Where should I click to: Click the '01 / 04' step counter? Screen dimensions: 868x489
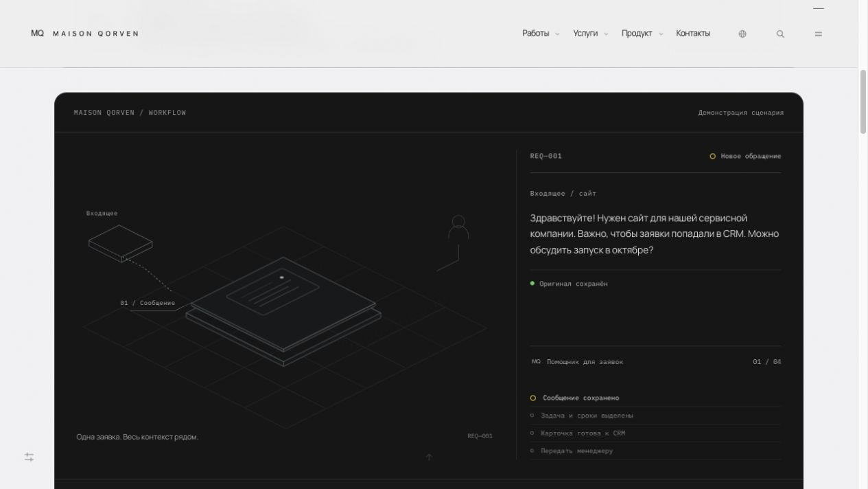(766, 362)
